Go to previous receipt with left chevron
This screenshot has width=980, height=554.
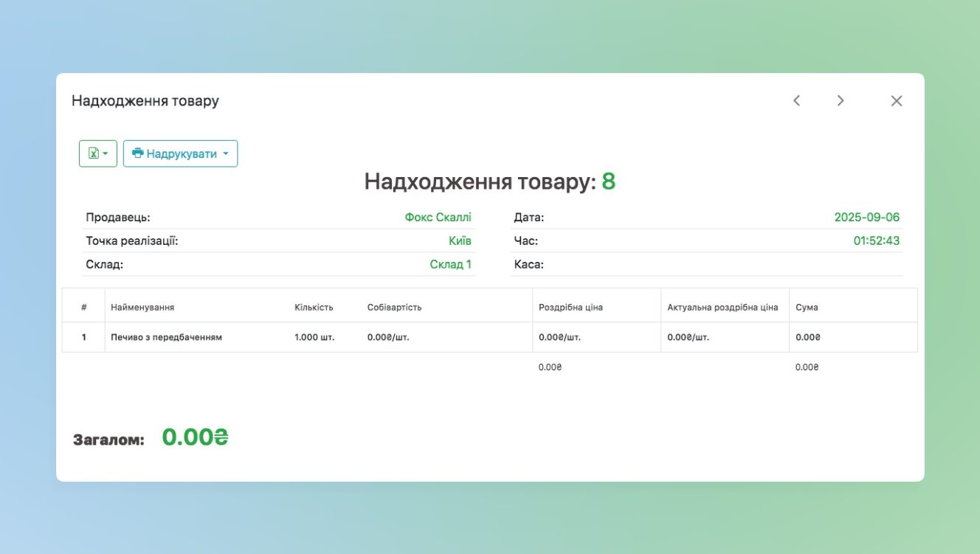coord(796,101)
